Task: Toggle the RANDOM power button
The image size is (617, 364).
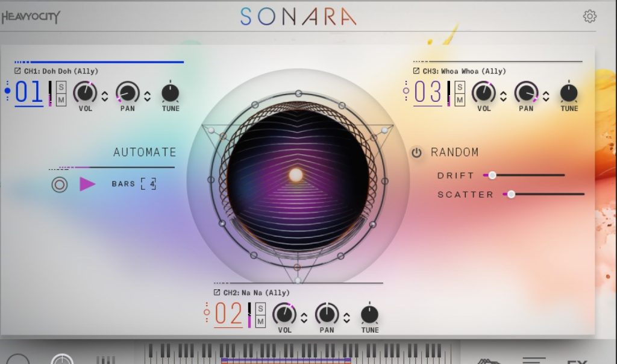Action: point(416,152)
